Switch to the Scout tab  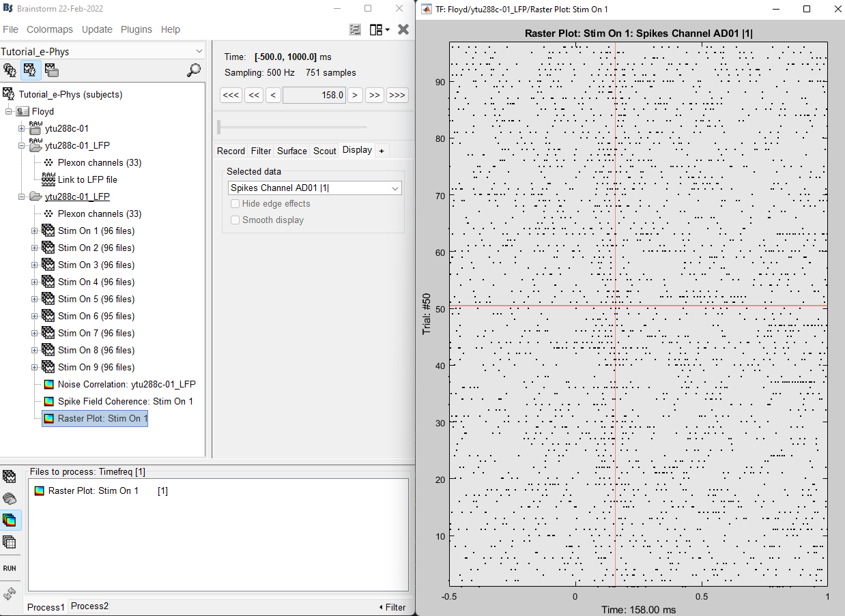pyautogui.click(x=324, y=151)
